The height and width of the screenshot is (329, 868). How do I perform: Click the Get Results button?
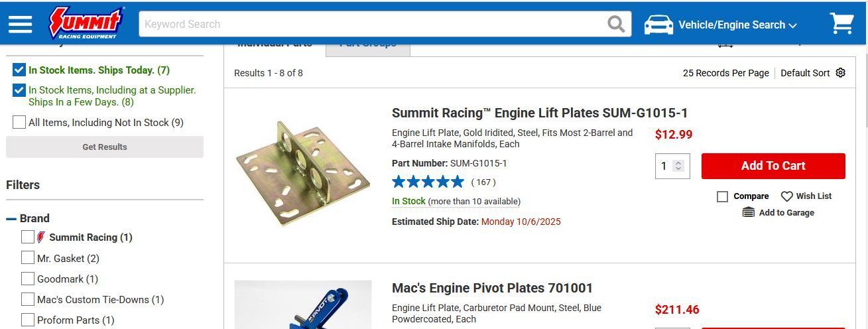pyautogui.click(x=105, y=147)
